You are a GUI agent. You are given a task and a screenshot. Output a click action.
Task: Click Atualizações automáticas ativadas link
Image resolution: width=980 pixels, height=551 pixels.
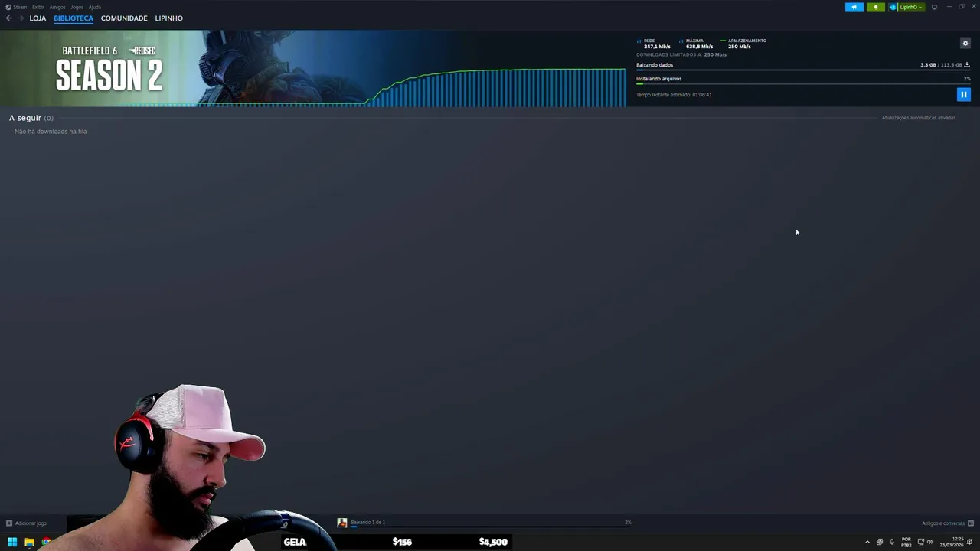pos(919,118)
